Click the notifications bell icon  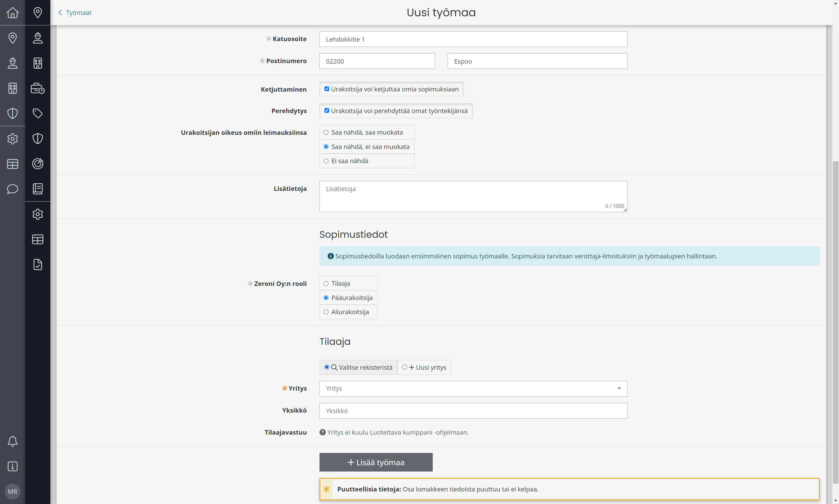tap(13, 441)
